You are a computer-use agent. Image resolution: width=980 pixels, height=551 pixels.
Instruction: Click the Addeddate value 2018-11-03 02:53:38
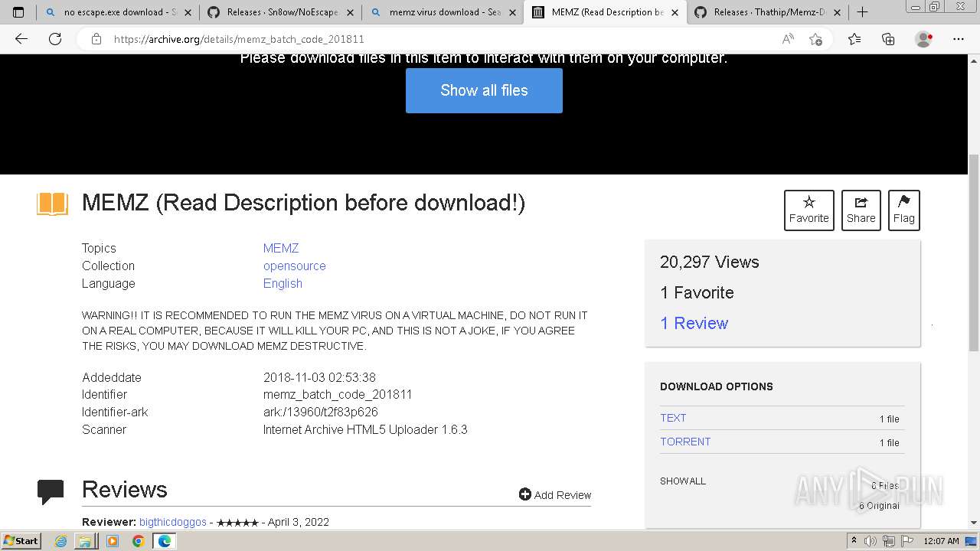click(319, 377)
